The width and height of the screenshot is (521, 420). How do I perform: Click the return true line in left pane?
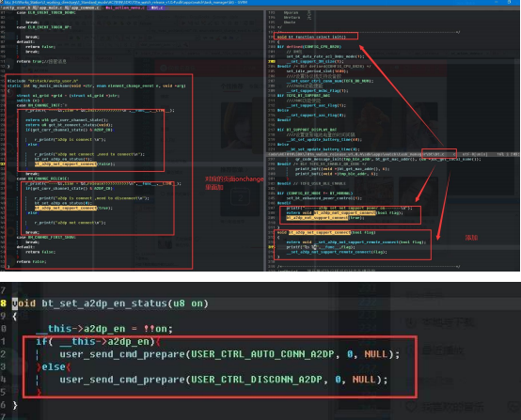click(x=41, y=61)
